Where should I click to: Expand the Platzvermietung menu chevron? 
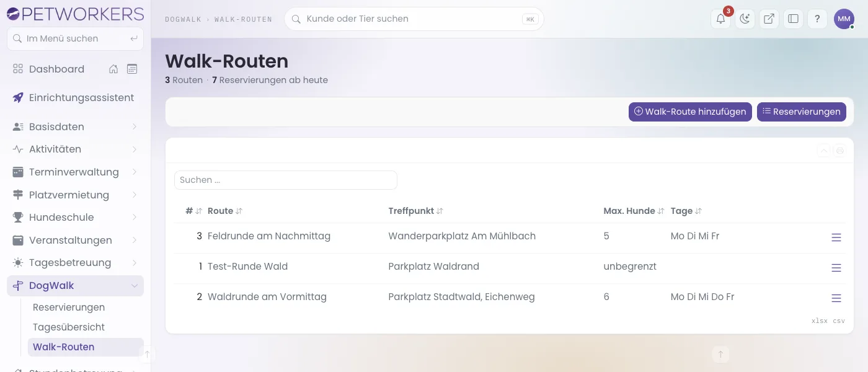[135, 195]
